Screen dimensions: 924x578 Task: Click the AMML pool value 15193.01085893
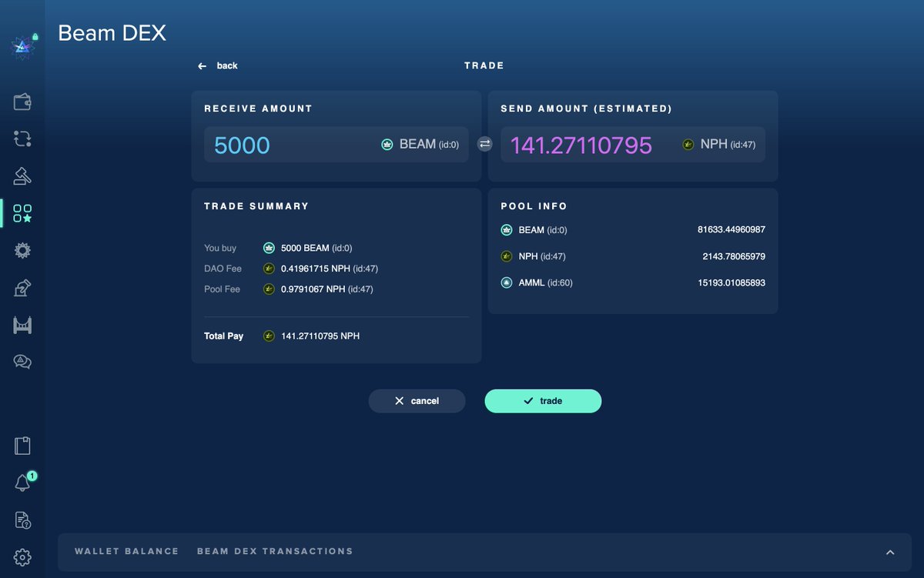[731, 282]
